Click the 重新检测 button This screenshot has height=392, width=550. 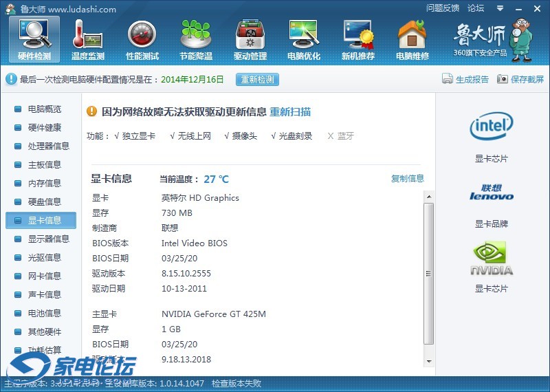tap(257, 79)
